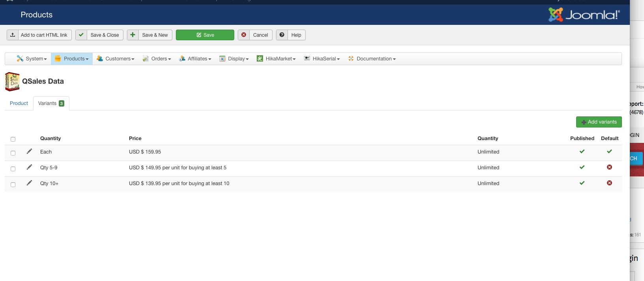Open the Affiliates dropdown menu
Viewport: 644px width, 281px height.
(x=195, y=59)
